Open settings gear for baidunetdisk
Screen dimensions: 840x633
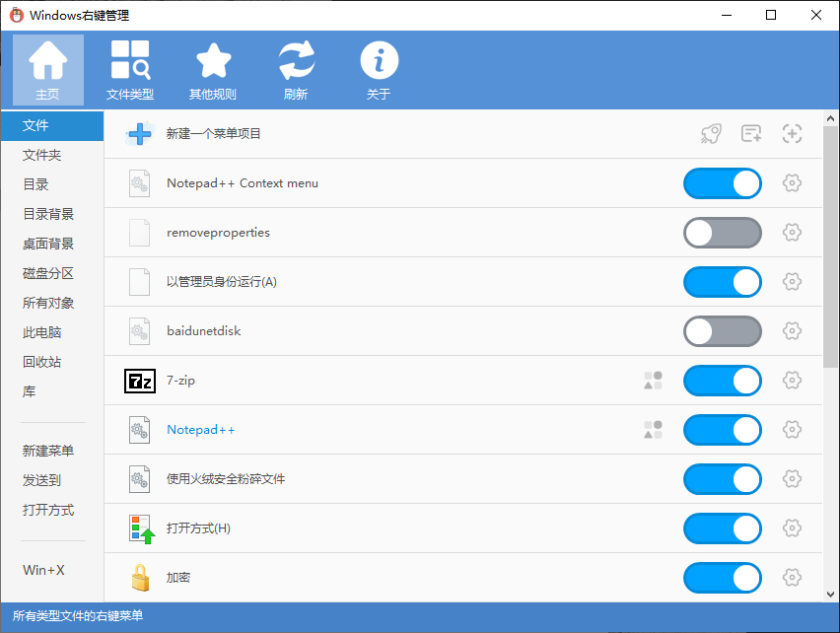click(x=792, y=331)
